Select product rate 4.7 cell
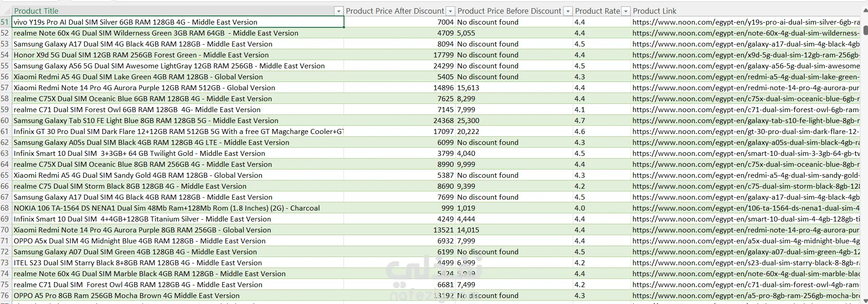868x304 pixels. pyautogui.click(x=602, y=120)
